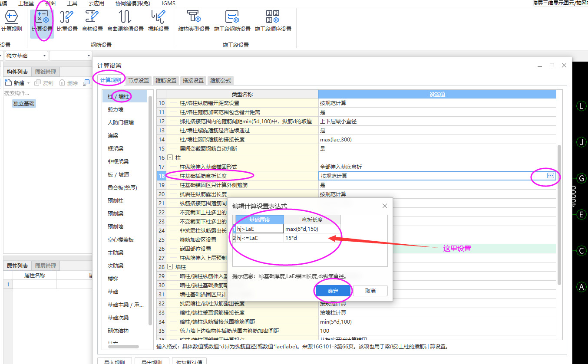Open 施工段钢筋设置 tool
This screenshot has height=364, width=588.
click(x=232, y=21)
